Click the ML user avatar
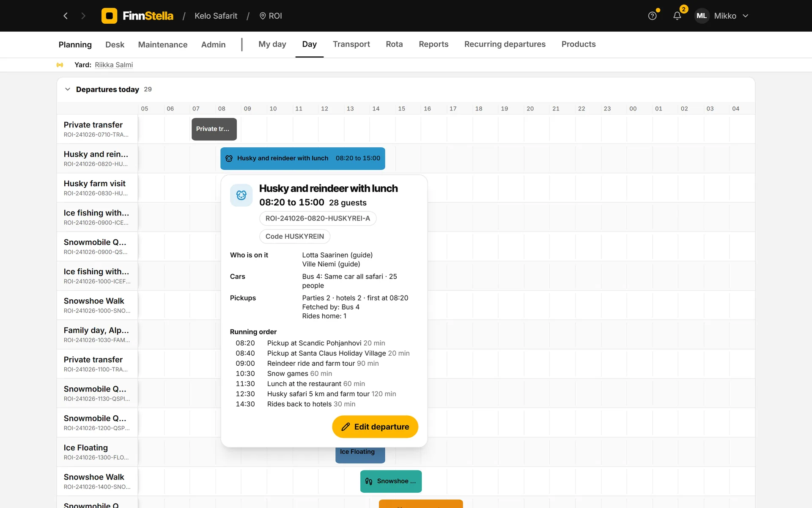 point(702,16)
